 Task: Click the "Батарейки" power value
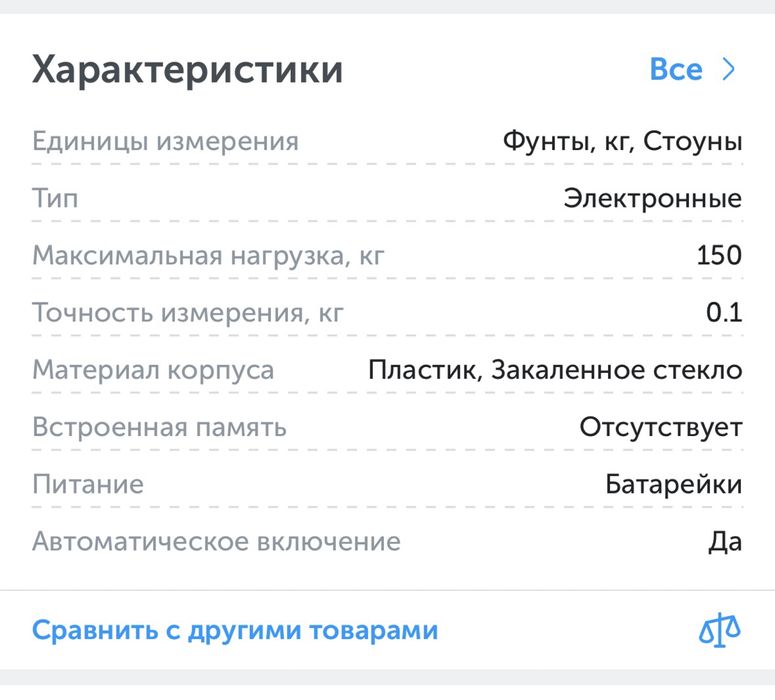coord(674,485)
